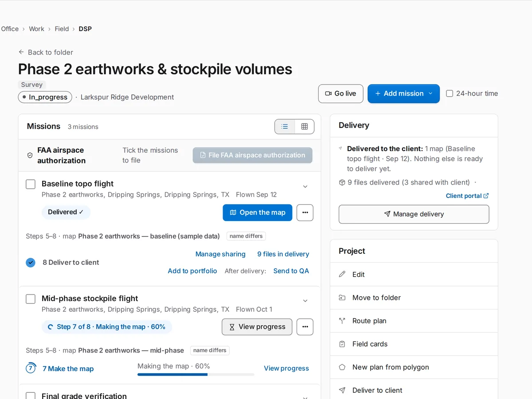
Task: Click the small arrow icon beside Delivered to the client
Action: [x=340, y=149]
